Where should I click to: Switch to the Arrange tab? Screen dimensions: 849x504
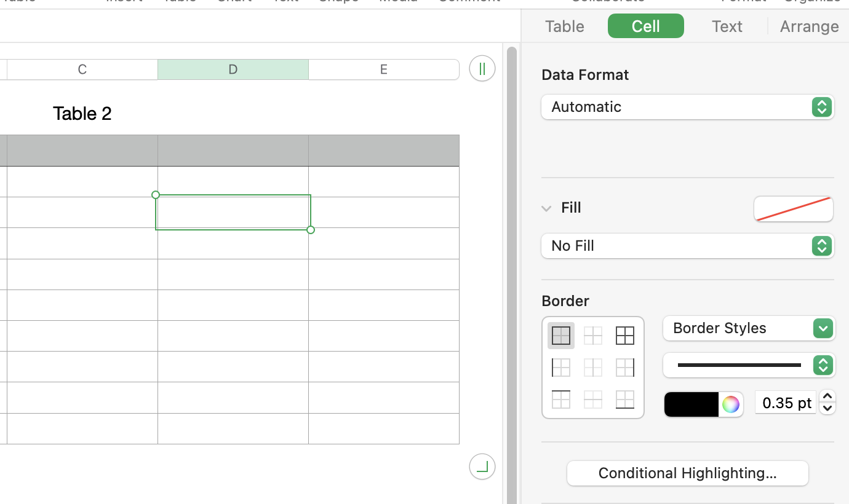point(809,26)
